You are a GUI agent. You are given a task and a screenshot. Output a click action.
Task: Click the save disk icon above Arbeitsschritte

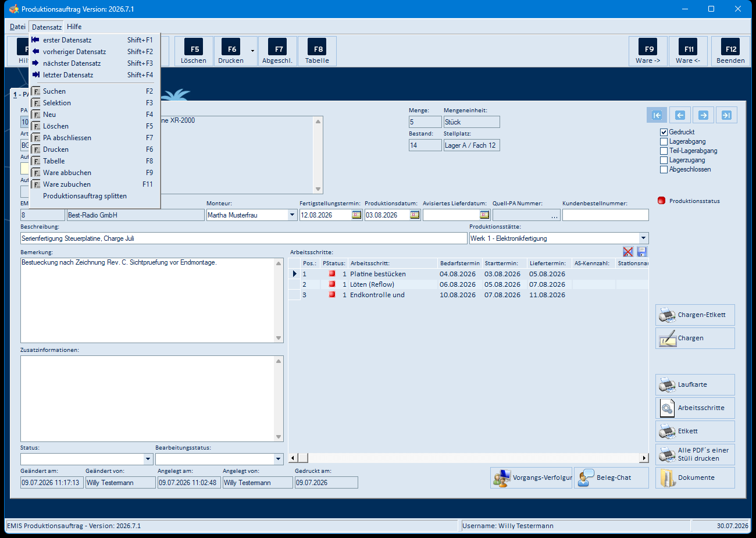[642, 252]
